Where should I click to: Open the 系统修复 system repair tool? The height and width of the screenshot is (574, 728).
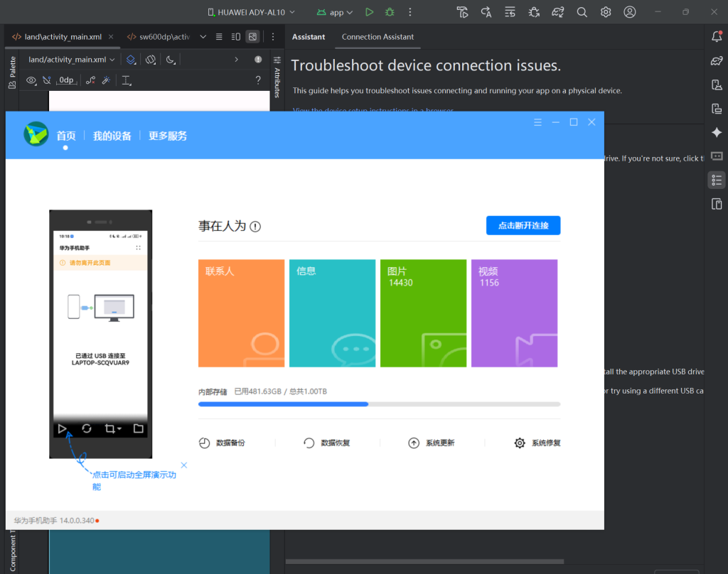point(537,443)
